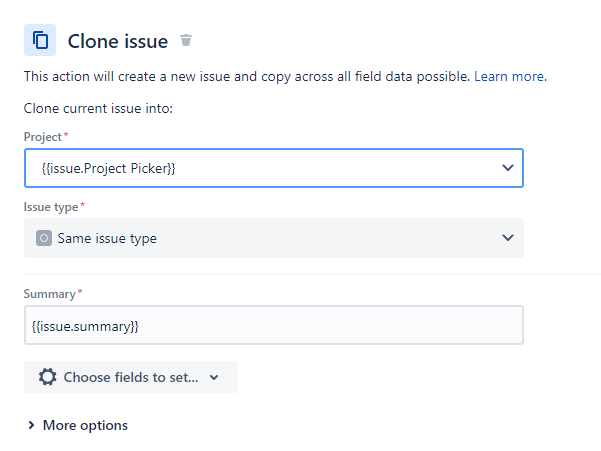
Task: Delete the action using the trash icon
Action: pyautogui.click(x=185, y=41)
